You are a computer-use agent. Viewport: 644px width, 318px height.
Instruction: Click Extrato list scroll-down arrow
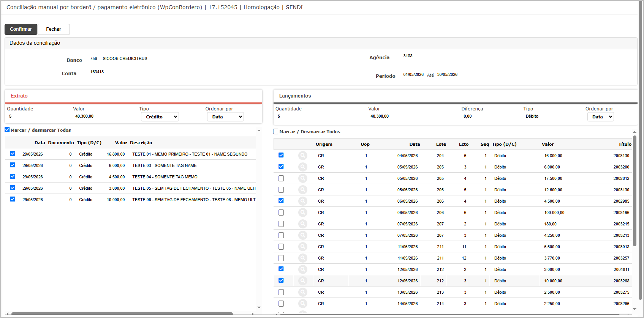pos(259,308)
